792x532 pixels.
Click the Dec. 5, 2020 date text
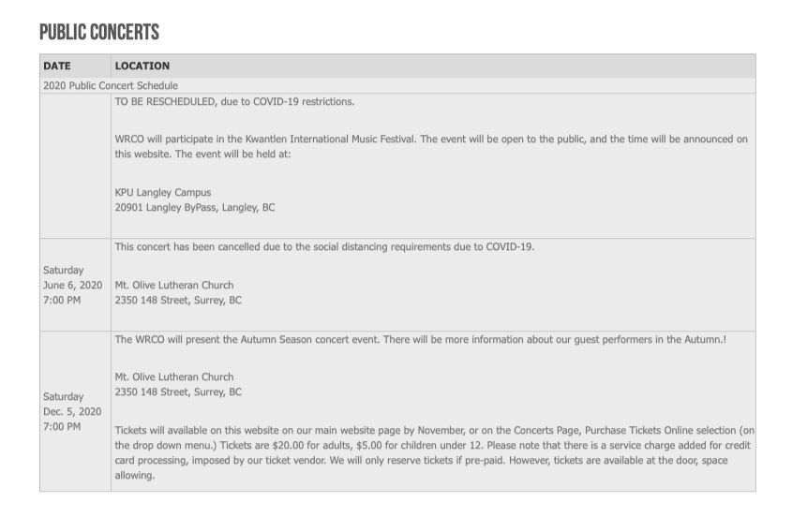pos(72,411)
